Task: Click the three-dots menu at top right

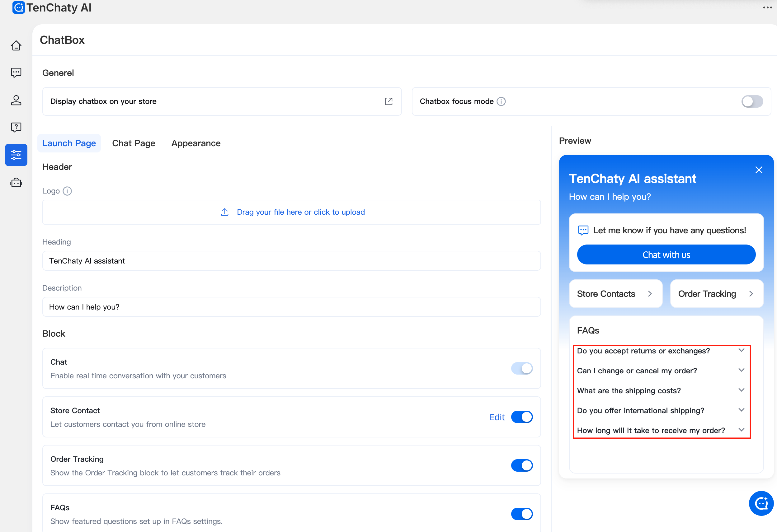Action: tap(767, 7)
